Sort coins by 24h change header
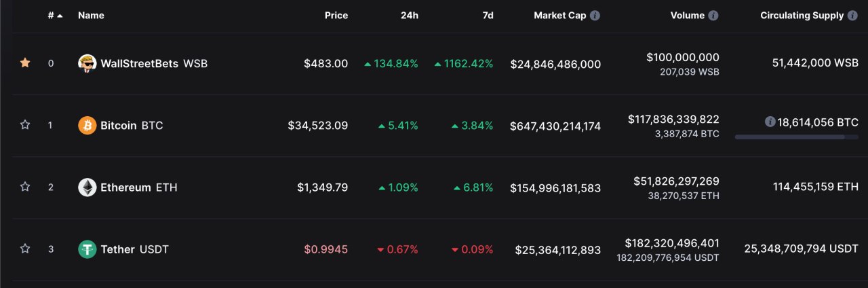868x288 pixels. [x=409, y=16]
